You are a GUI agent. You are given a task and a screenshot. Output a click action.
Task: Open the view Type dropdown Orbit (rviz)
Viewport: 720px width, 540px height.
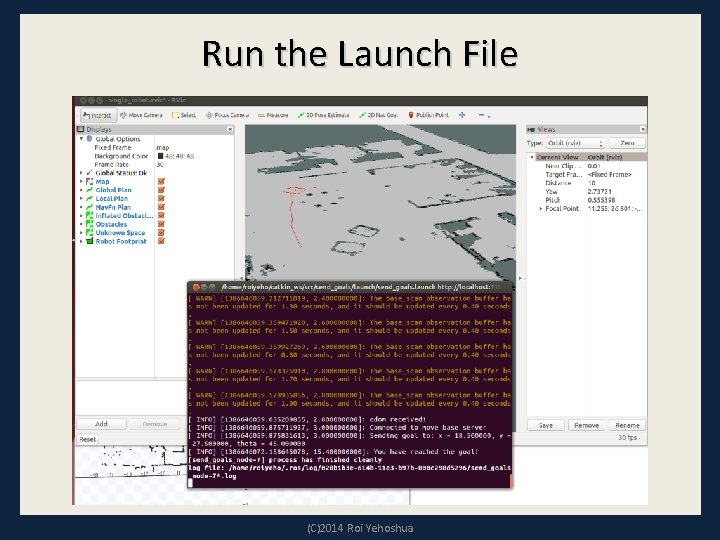pyautogui.click(x=575, y=143)
